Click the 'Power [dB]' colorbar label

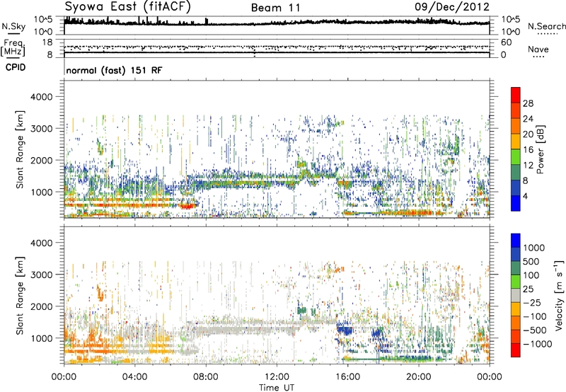pos(540,149)
